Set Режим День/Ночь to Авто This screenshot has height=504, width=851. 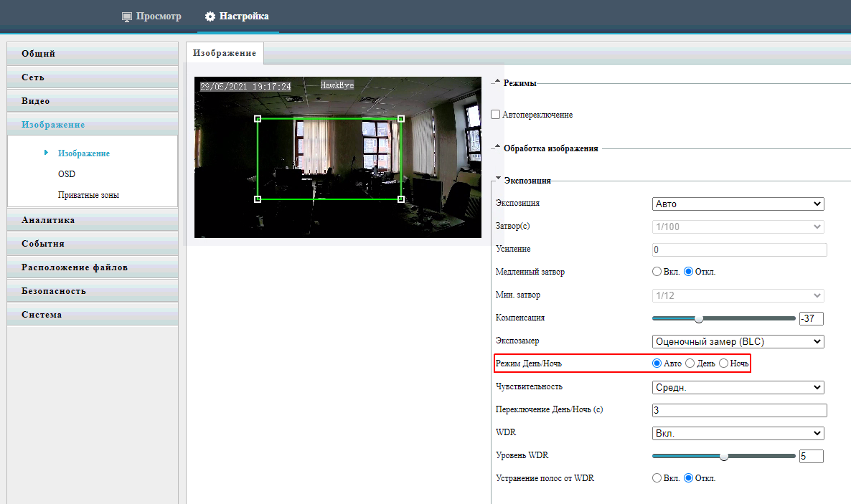point(657,363)
